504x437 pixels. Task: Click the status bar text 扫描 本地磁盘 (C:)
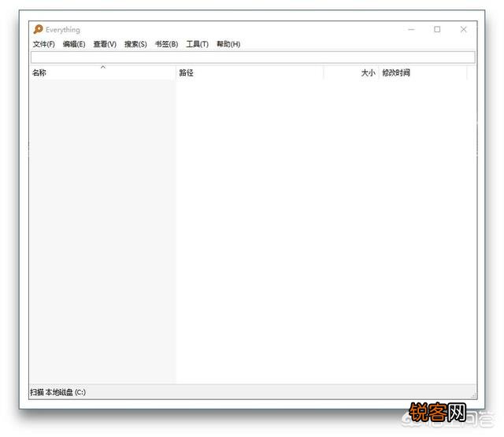pyautogui.click(x=57, y=392)
